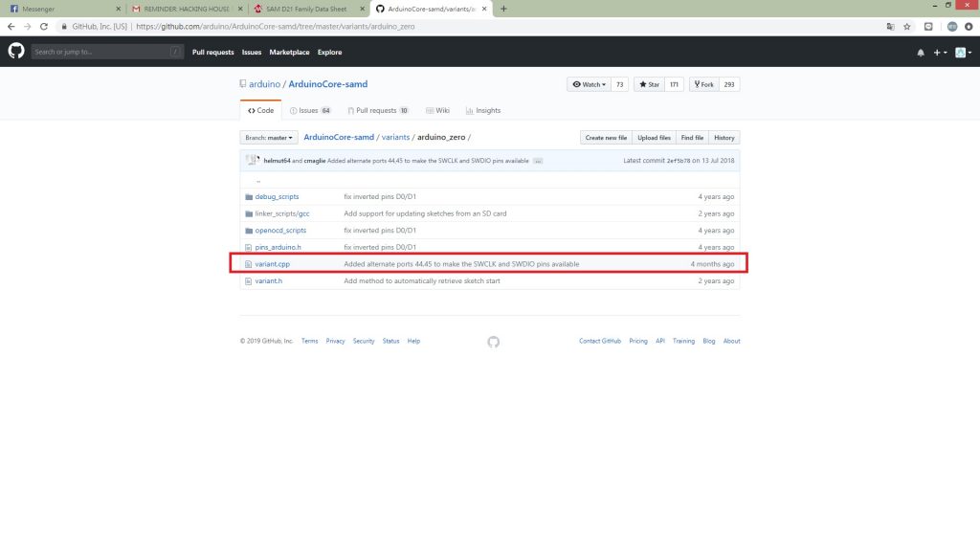Open the debug_scripts folder
The height and width of the screenshot is (536, 980).
point(277,197)
